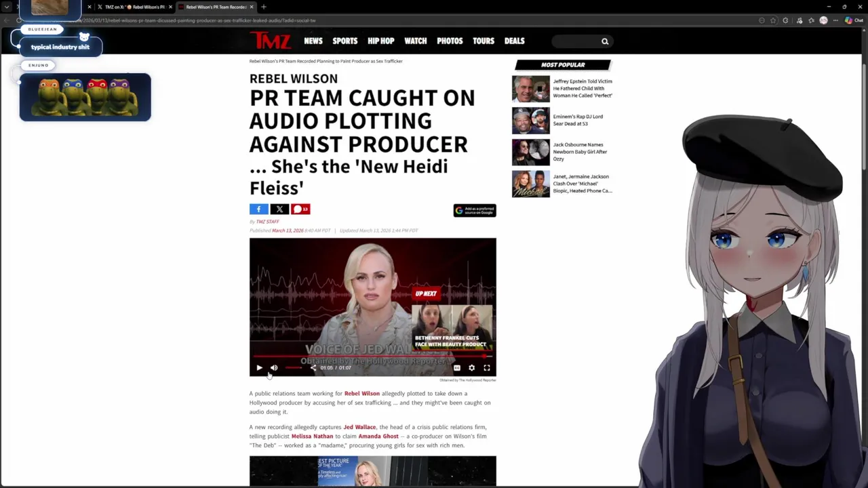Viewport: 868px width, 488px height.
Task: Enter fullscreen mode on the video
Action: (x=487, y=367)
